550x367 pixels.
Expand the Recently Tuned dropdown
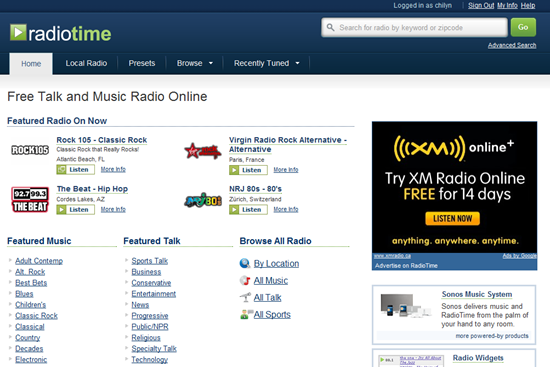click(x=267, y=63)
